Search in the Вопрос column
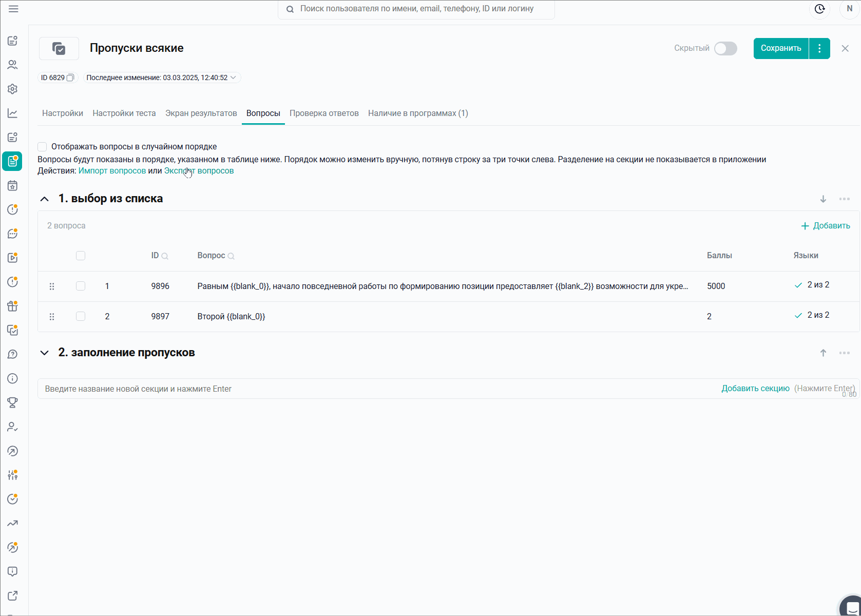The image size is (861, 616). pos(231,256)
